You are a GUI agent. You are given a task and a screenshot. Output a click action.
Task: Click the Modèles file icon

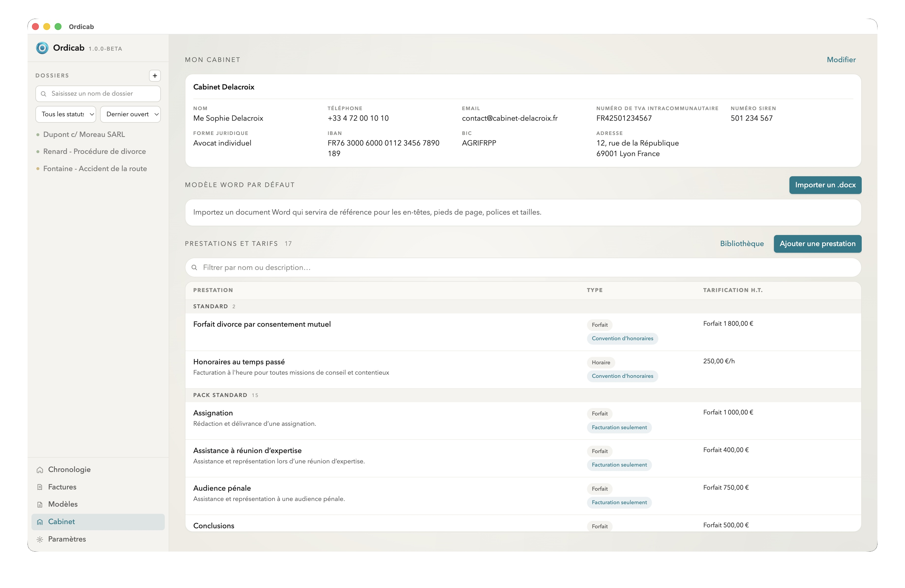click(x=40, y=504)
